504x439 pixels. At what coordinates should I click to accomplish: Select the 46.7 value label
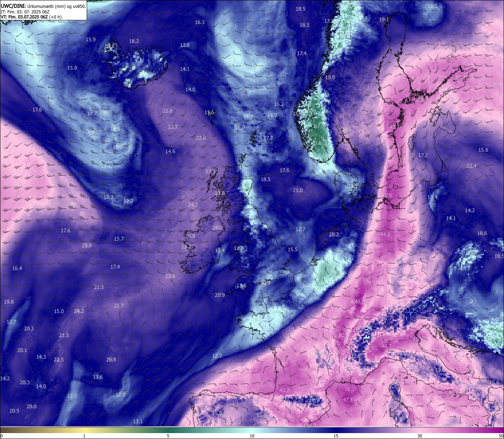pos(387,346)
